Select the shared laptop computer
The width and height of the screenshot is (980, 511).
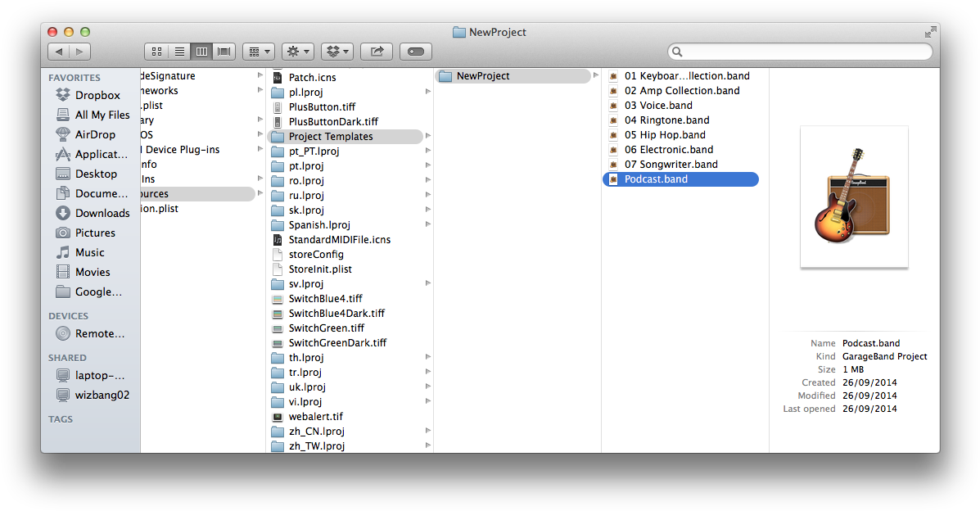tap(90, 375)
